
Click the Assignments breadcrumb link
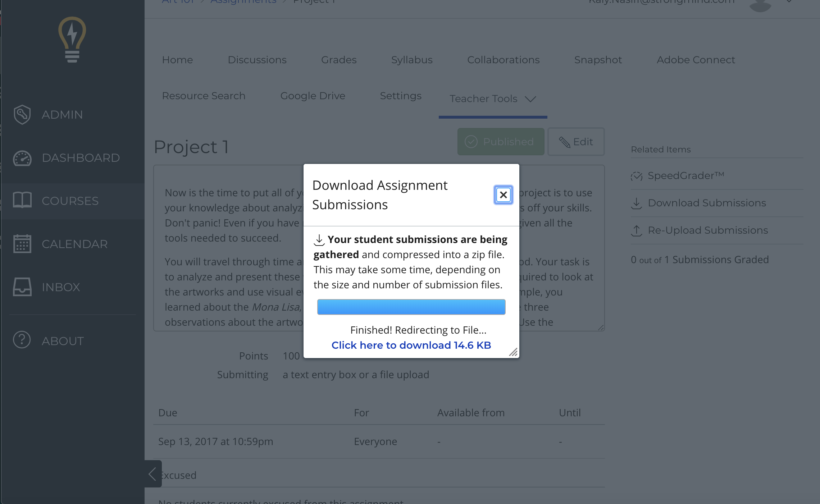tap(243, 2)
